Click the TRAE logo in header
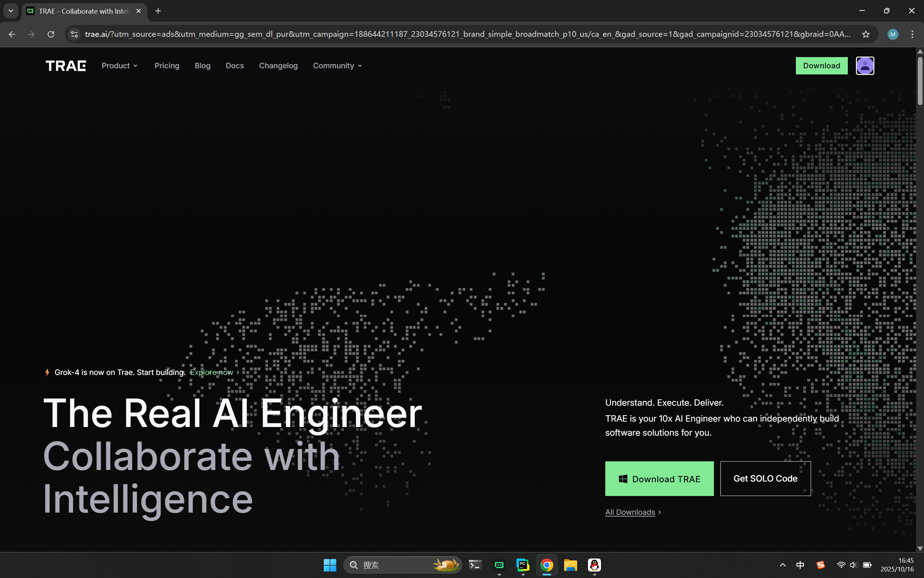Viewport: 924px width, 578px height. 66,66
